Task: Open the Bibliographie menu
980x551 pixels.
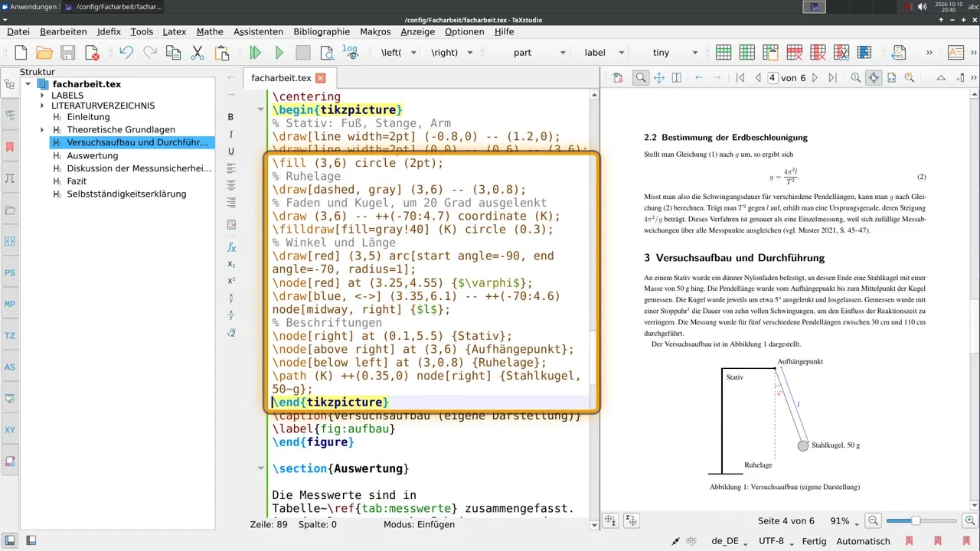Action: (x=322, y=31)
